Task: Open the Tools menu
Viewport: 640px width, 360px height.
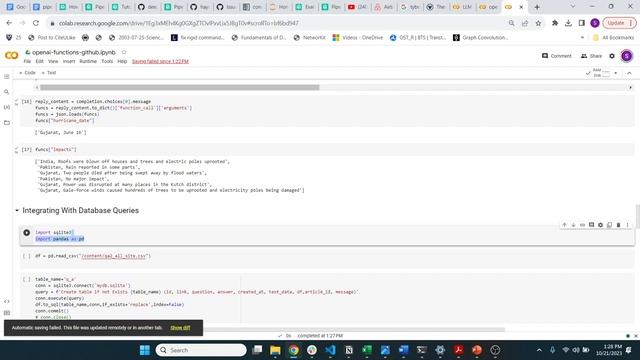Action: coord(107,61)
